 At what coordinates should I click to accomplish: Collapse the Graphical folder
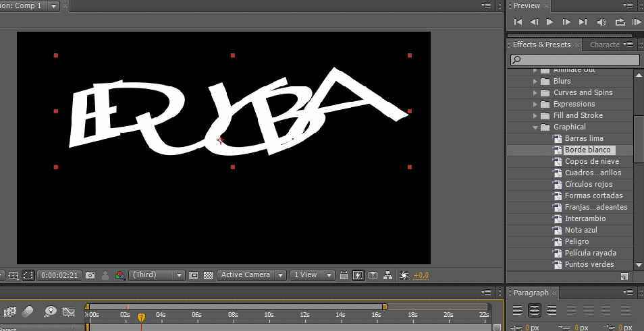[x=535, y=127]
